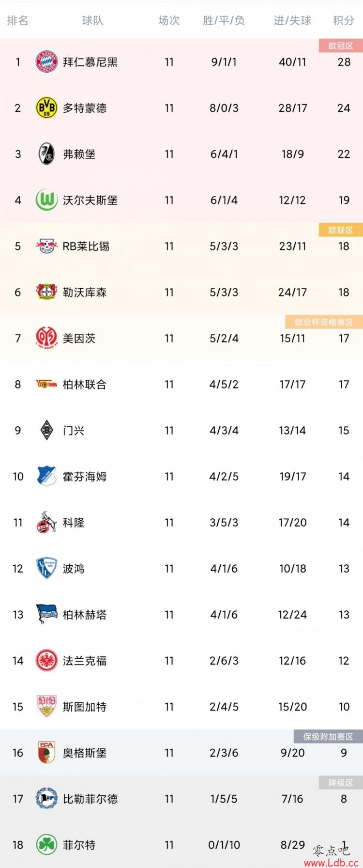Click the 欧冠区 zone label
The height and width of the screenshot is (868, 363).
tap(341, 46)
